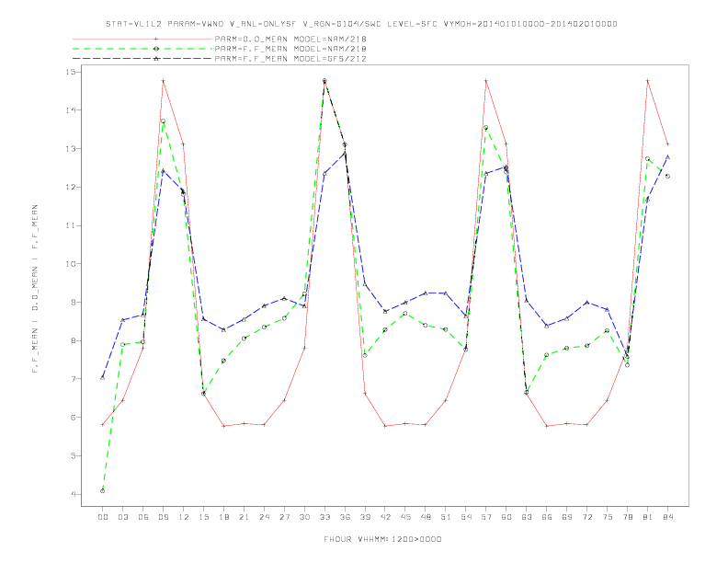Click the green dashed legend line sample

[x=142, y=49]
